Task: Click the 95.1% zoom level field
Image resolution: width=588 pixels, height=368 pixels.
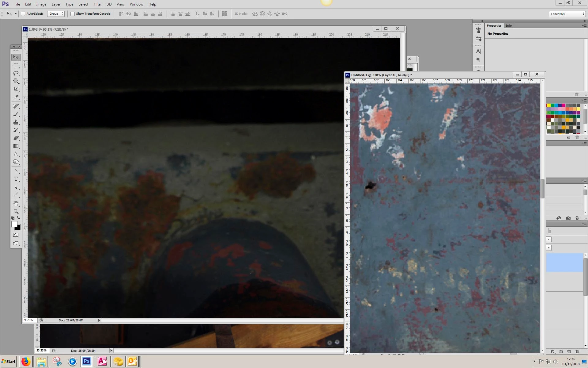Action: [x=29, y=320]
